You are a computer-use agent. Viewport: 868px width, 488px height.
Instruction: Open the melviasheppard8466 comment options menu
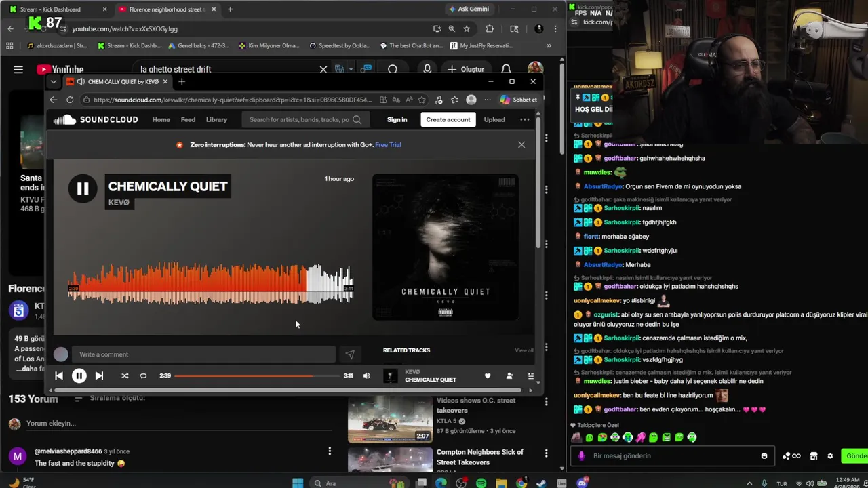tap(330, 451)
